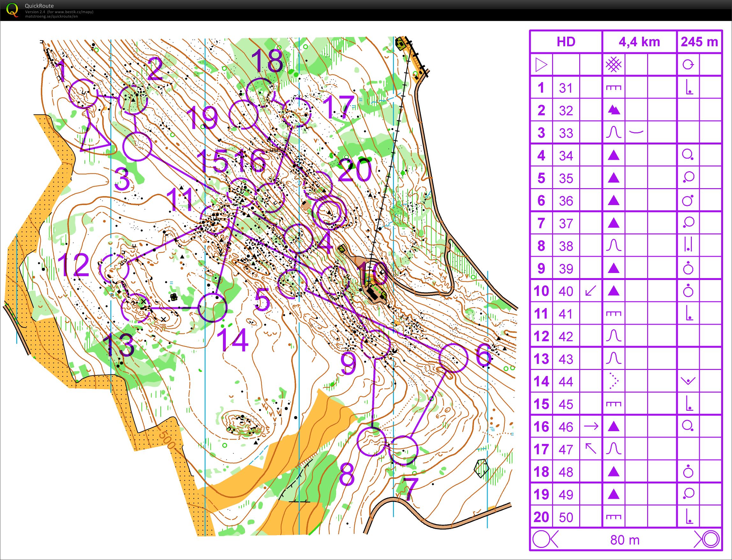Click control circle 3 on the map

137,146
